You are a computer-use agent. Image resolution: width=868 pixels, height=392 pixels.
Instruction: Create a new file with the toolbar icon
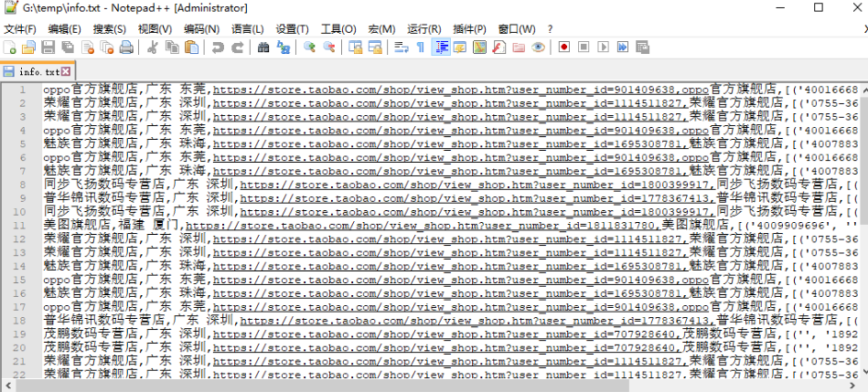[x=9, y=48]
